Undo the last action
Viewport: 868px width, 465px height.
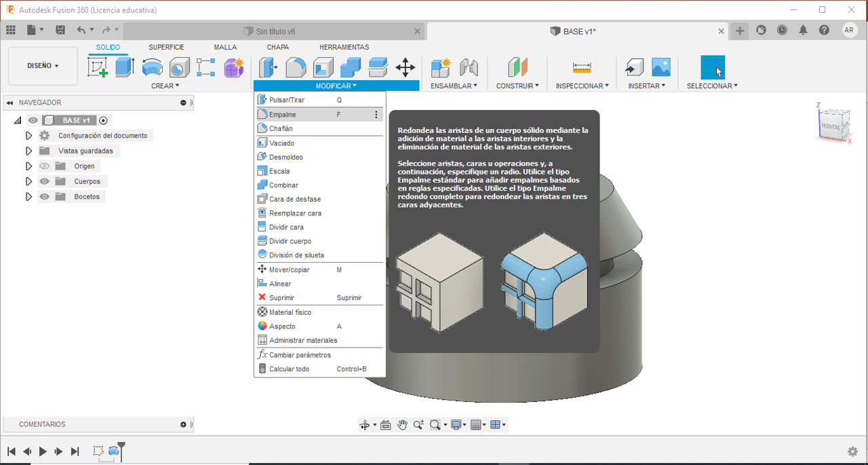81,30
